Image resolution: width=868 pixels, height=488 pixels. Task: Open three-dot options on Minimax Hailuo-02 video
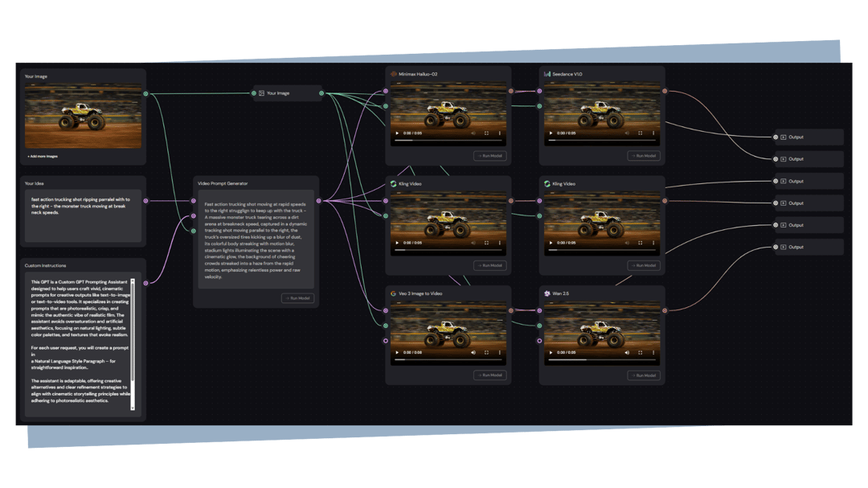click(500, 133)
